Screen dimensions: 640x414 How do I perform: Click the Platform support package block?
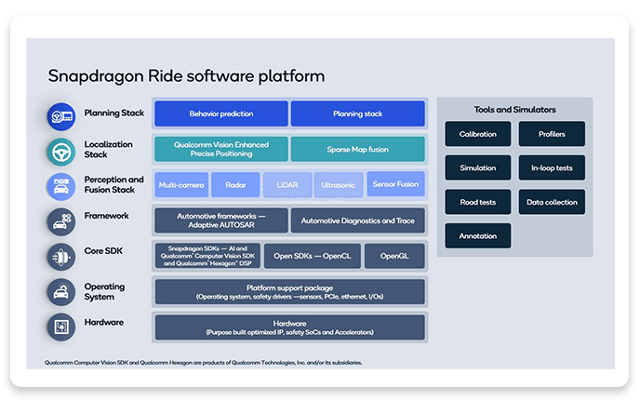(x=290, y=292)
